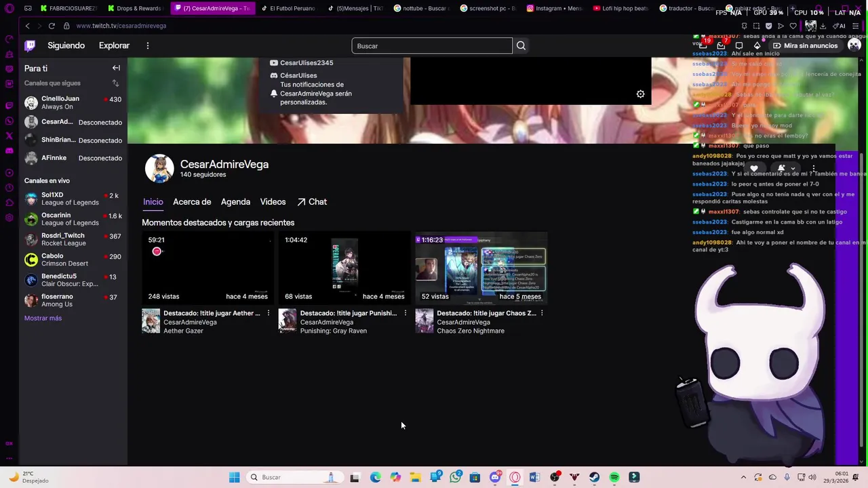Open the three-dot channel options menu
The height and width of the screenshot is (488, 868).
pos(814,168)
